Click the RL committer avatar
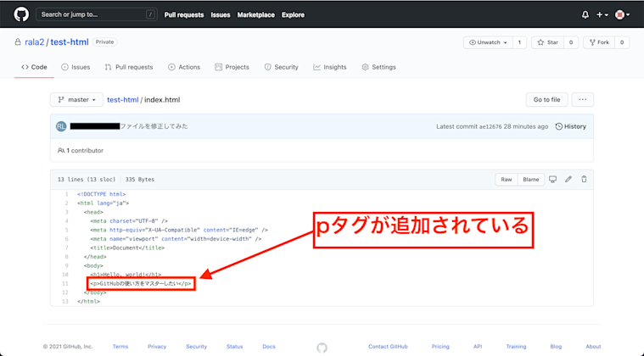 (x=61, y=126)
